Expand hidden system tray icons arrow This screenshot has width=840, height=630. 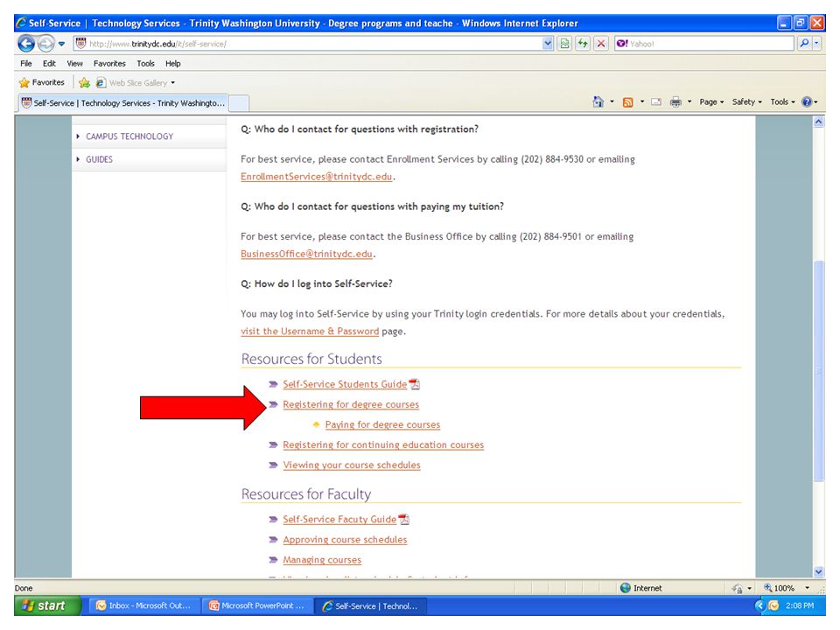(x=759, y=605)
